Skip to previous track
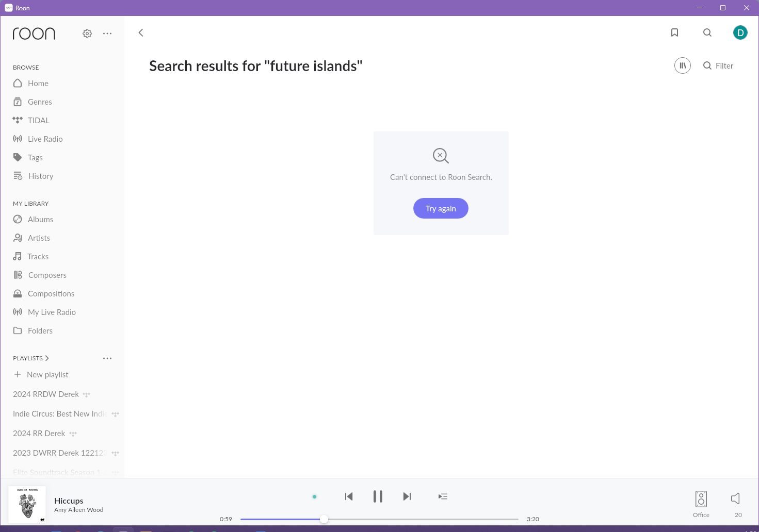The height and width of the screenshot is (532, 759). click(x=349, y=496)
